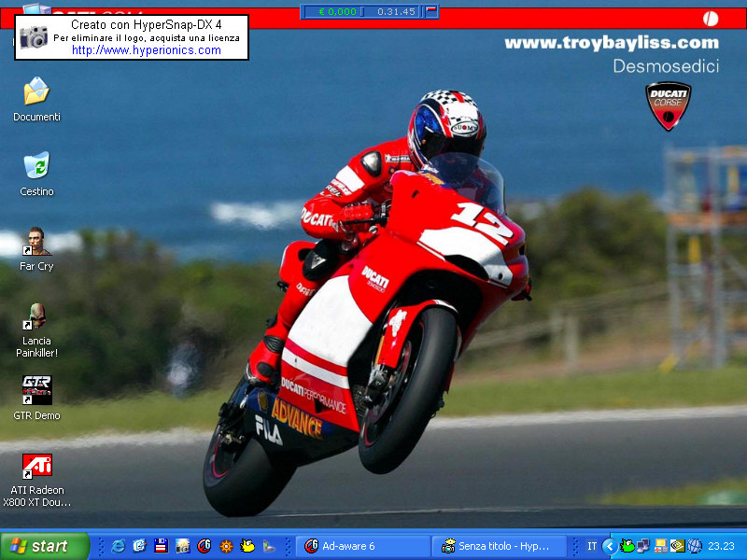The width and height of the screenshot is (747, 560).
Task: Open the NVIDIA tray icon
Action: [678, 546]
